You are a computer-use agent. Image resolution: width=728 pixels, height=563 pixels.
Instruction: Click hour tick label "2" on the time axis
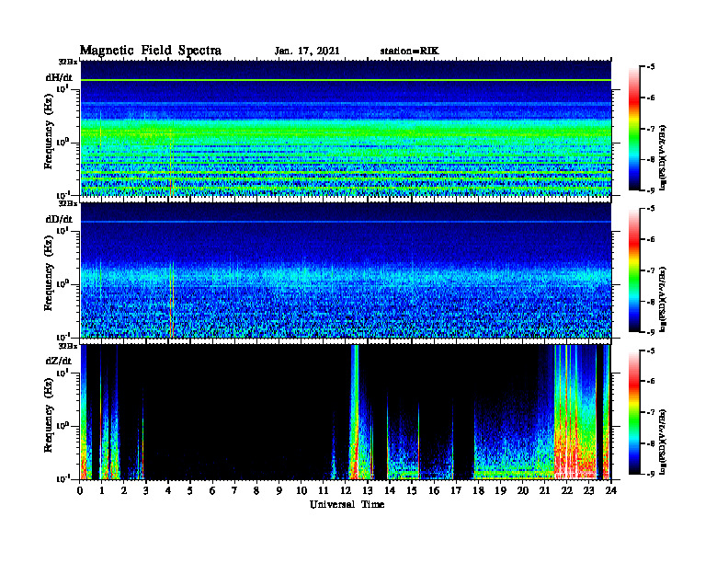124,490
